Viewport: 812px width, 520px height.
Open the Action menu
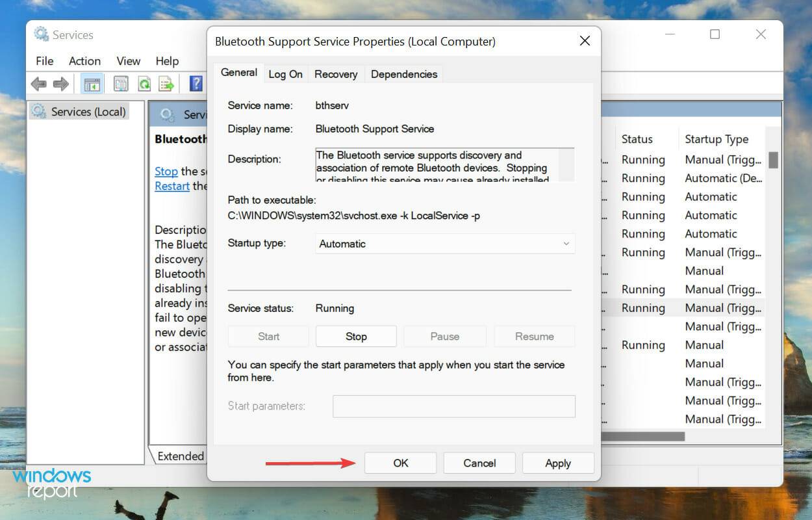[x=84, y=61]
